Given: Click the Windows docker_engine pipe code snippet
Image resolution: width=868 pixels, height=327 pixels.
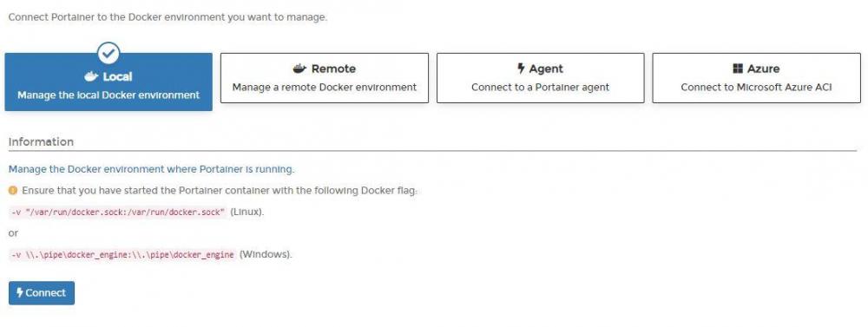Looking at the screenshot, I should point(122,255).
